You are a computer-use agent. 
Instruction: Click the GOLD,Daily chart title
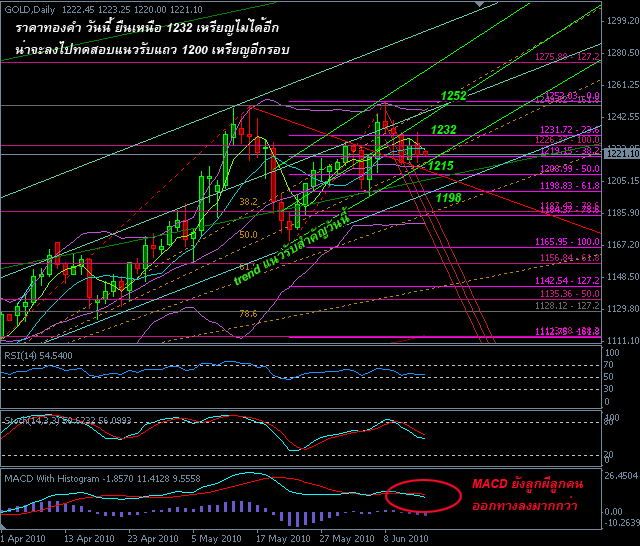point(29,9)
